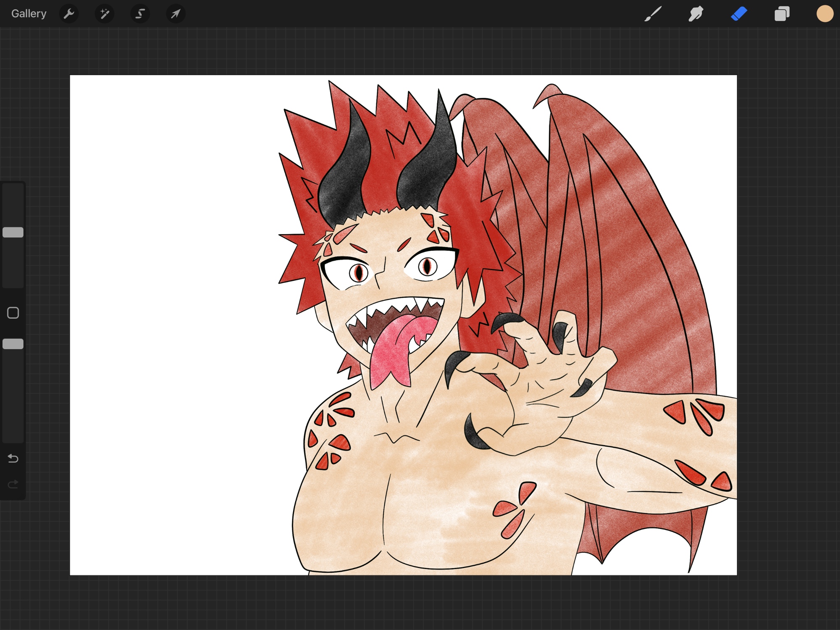Activate the Transform arrow tool

pos(176,14)
